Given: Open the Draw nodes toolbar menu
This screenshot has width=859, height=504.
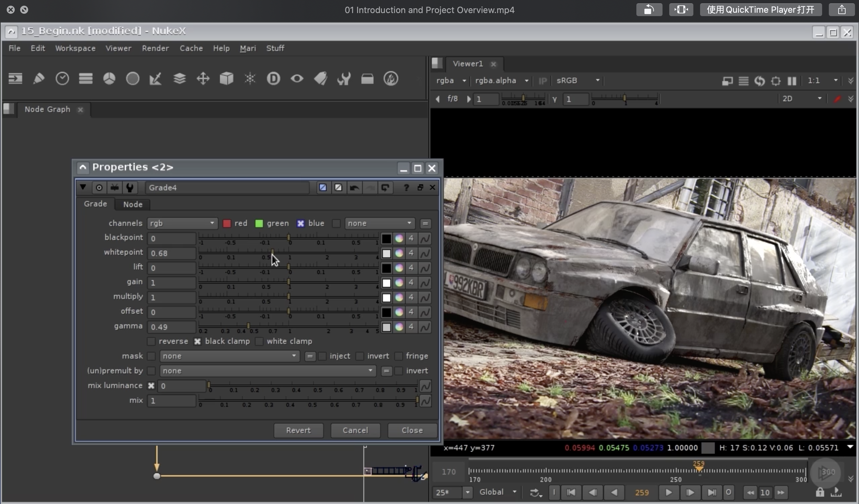Looking at the screenshot, I should [39, 79].
